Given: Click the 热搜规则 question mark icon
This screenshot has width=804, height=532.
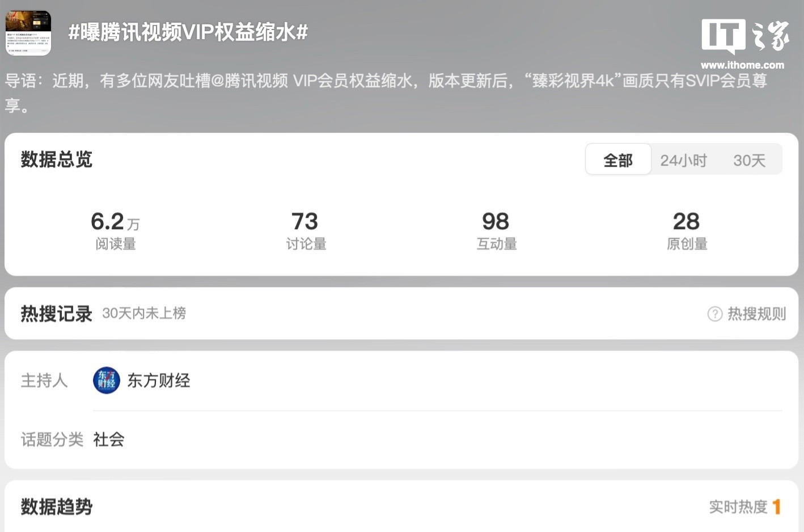Looking at the screenshot, I should click(x=715, y=314).
